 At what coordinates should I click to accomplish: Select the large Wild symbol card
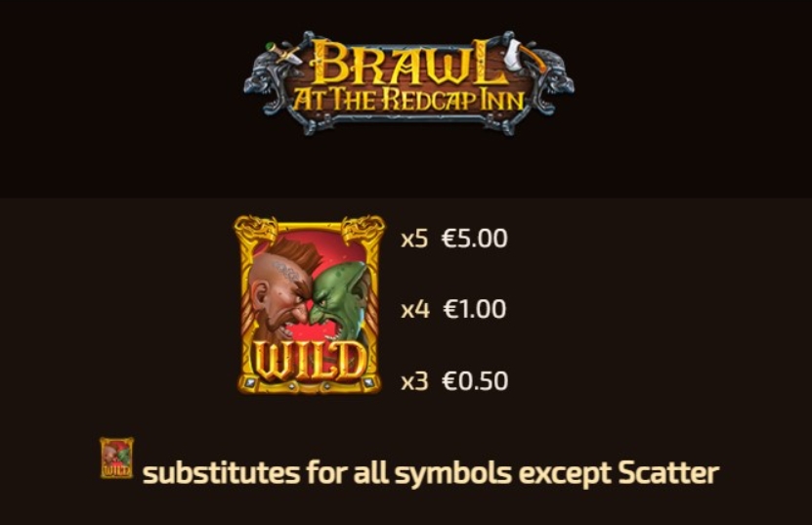309,305
